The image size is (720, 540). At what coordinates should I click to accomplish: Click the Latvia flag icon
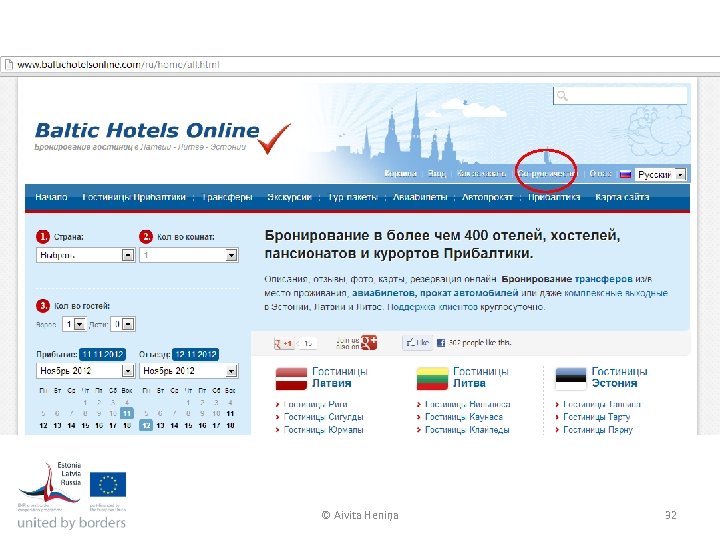tap(291, 378)
